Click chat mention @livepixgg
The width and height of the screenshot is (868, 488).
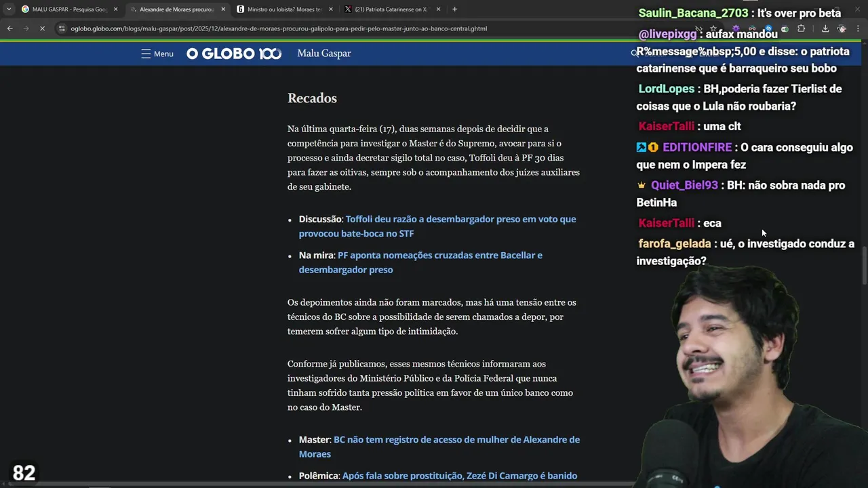[x=668, y=34]
